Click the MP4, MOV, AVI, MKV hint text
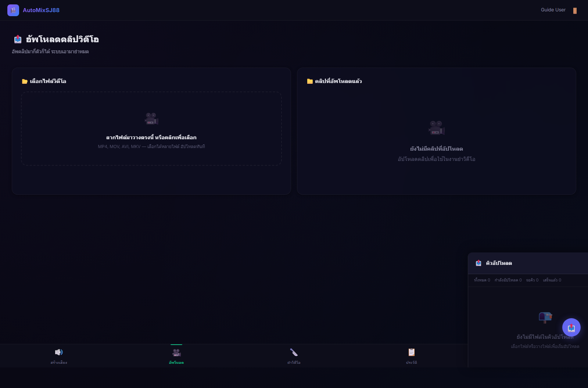 click(151, 147)
